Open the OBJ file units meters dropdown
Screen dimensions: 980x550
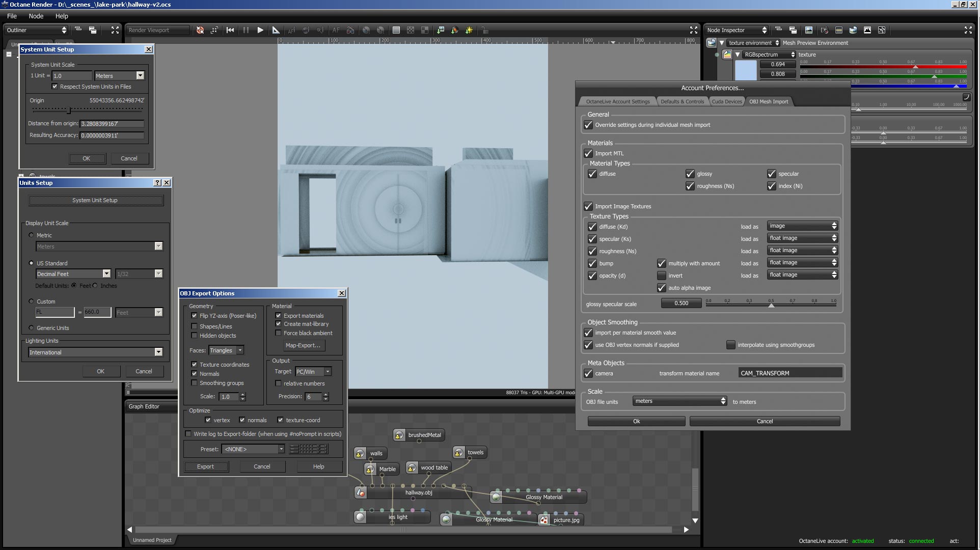(680, 401)
